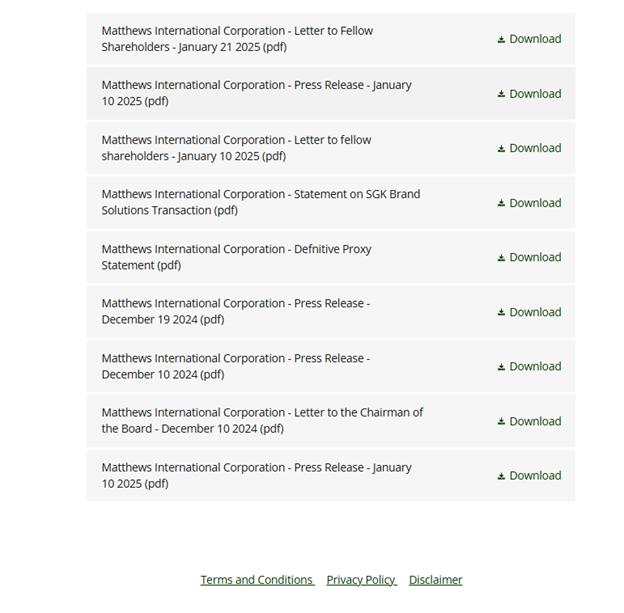Select the Letter to the Chairman document title
The width and height of the screenshot is (624, 613).
[x=262, y=420]
